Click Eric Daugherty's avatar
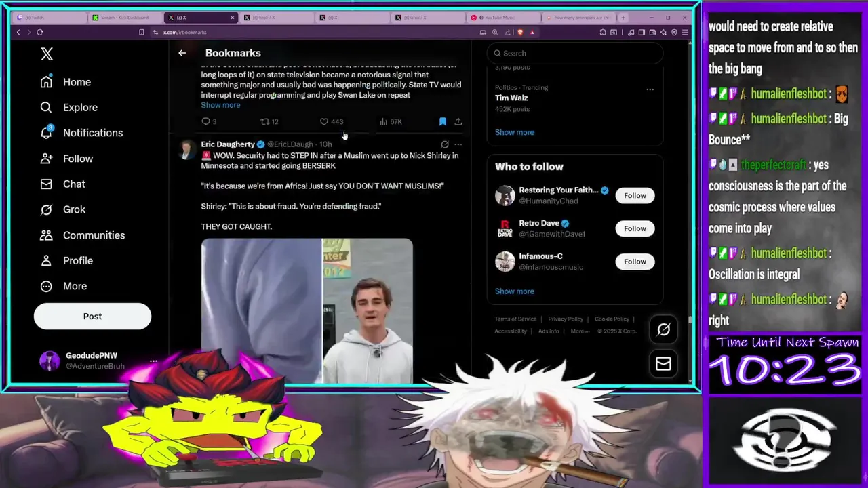The image size is (868, 488). click(x=186, y=150)
